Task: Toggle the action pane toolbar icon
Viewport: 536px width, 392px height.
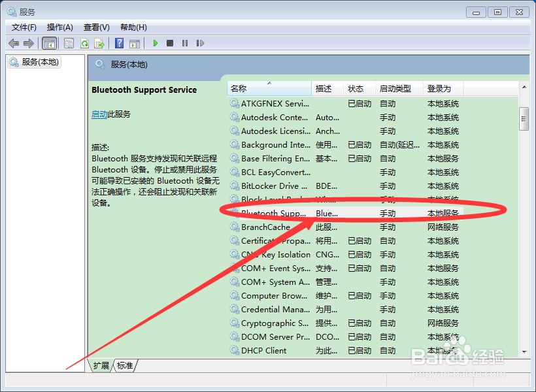Action: pyautogui.click(x=135, y=43)
